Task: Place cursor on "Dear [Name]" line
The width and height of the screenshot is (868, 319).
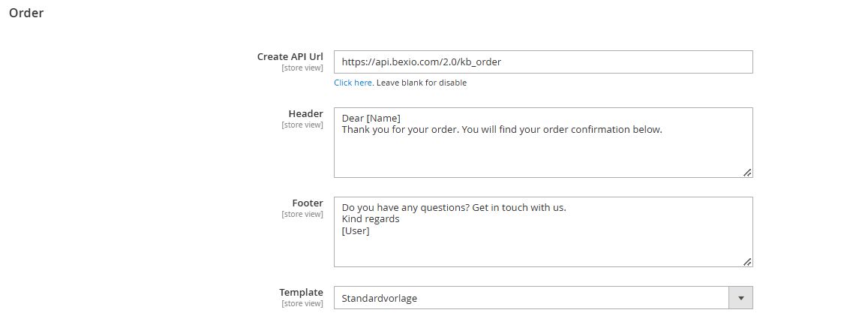Action: click(371, 119)
